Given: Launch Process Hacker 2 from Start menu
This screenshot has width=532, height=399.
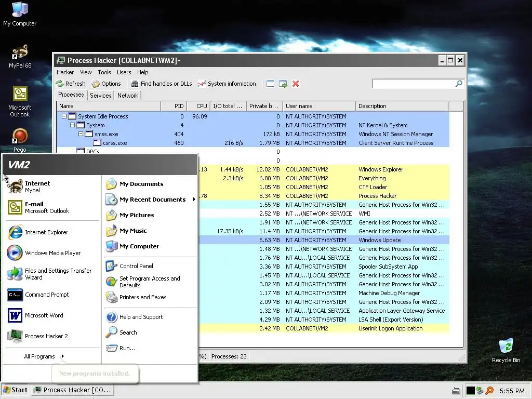Looking at the screenshot, I should click(x=53, y=336).
